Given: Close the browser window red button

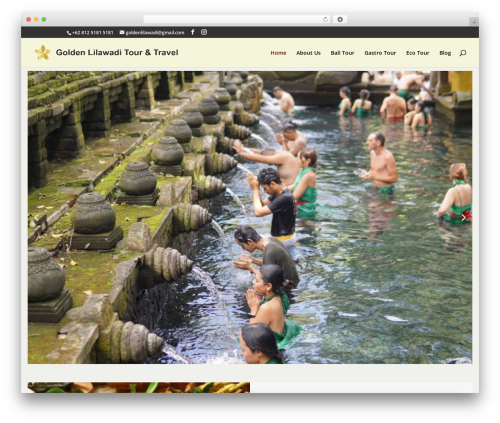Looking at the screenshot, I should [x=29, y=20].
